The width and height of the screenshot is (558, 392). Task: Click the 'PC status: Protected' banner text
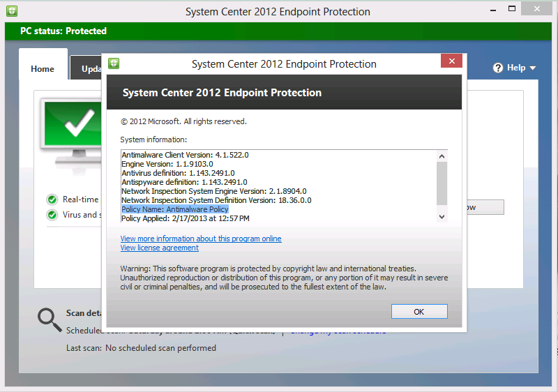click(63, 31)
